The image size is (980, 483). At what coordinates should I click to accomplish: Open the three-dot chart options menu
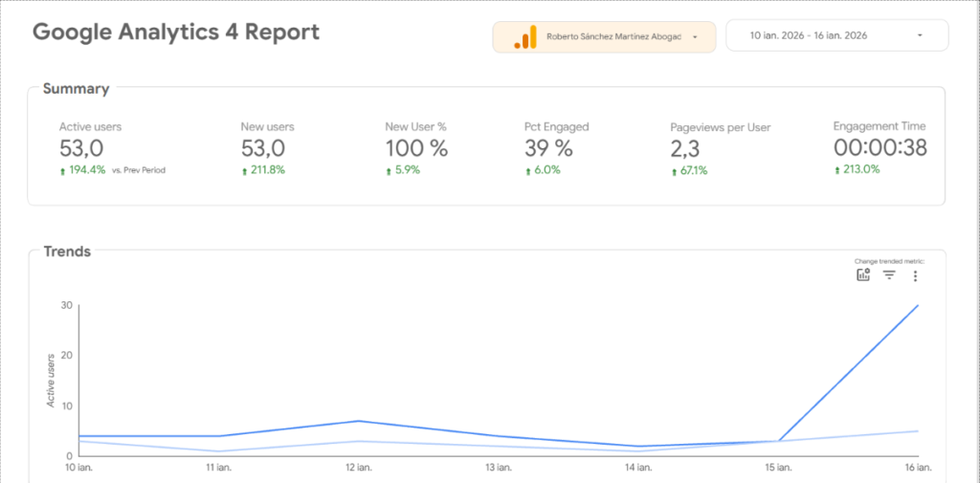915,275
